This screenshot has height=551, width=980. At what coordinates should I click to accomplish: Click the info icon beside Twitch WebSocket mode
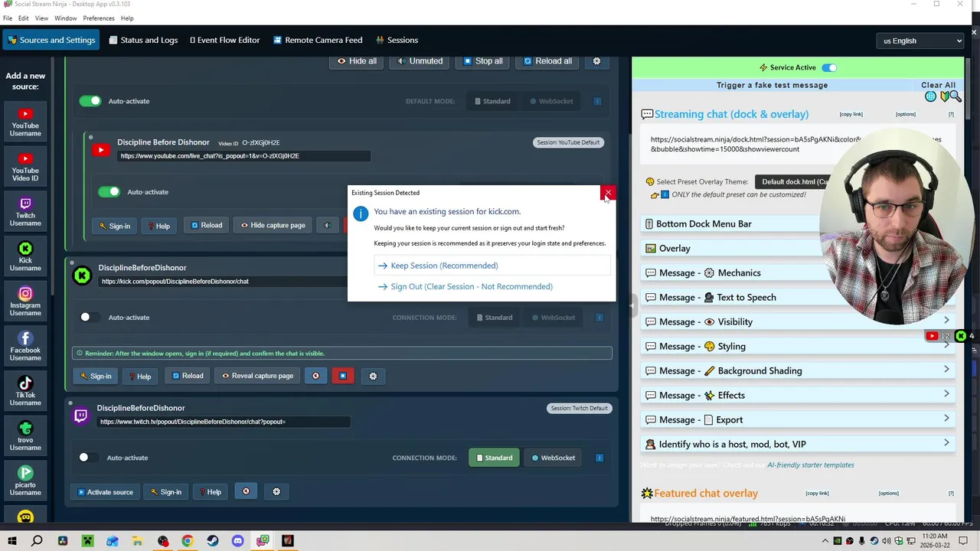click(599, 458)
